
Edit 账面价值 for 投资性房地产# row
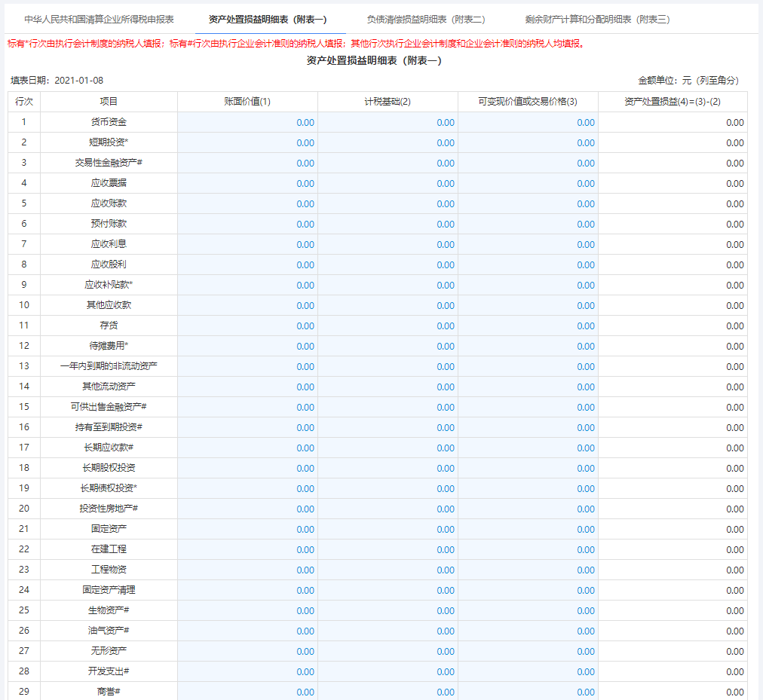click(248, 509)
